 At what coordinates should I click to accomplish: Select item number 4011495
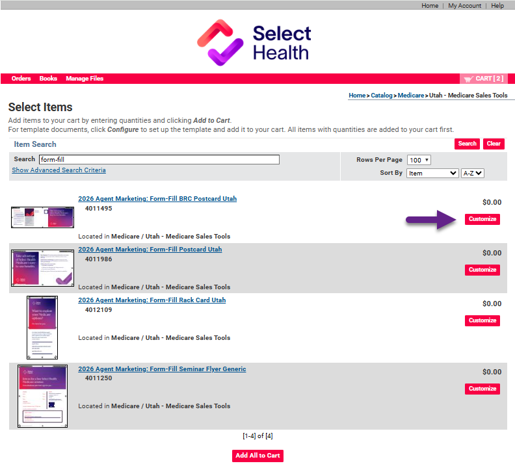click(98, 209)
